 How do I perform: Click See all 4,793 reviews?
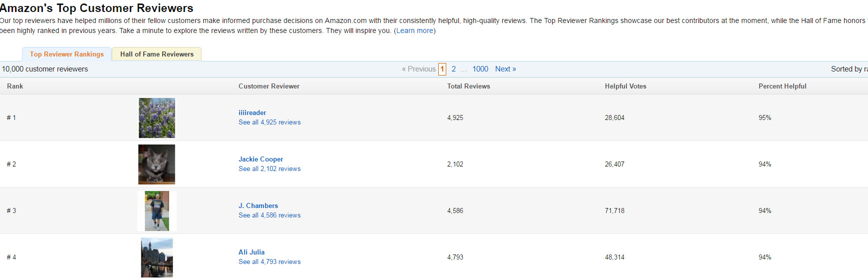270,261
